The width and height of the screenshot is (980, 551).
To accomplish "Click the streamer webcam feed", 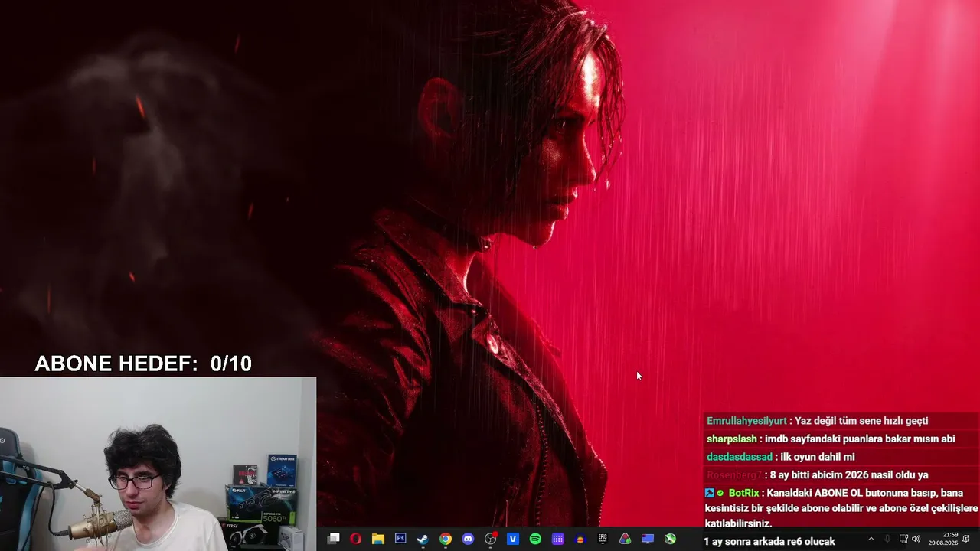I will [x=158, y=464].
